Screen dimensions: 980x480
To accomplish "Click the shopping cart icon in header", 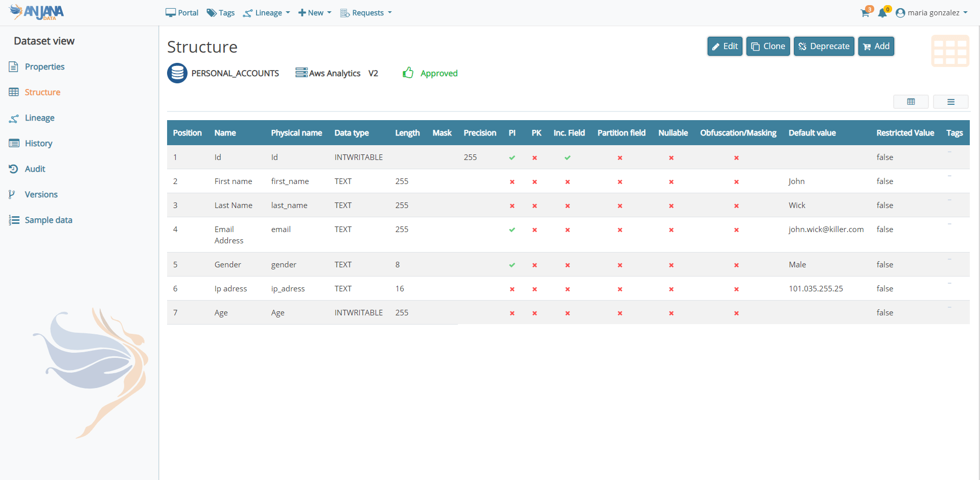I will click(x=865, y=13).
